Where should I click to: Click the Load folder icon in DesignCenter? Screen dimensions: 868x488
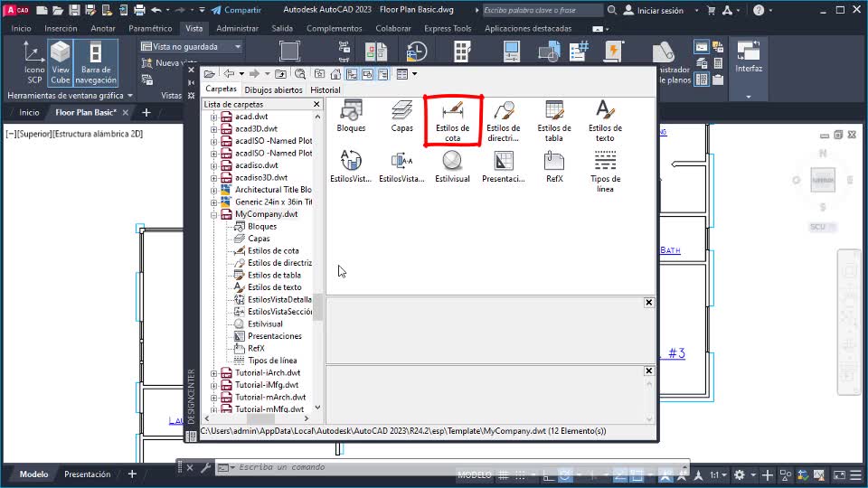[x=210, y=74]
